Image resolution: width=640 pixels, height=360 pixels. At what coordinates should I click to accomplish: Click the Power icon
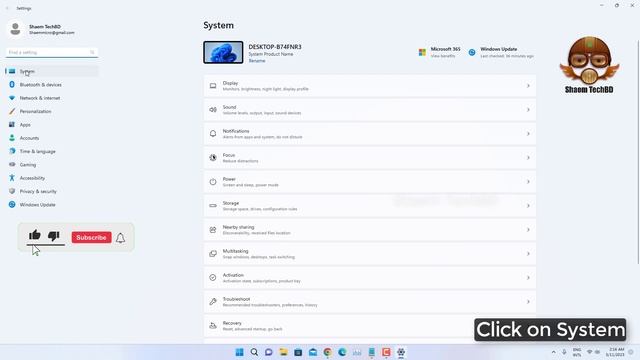213,182
